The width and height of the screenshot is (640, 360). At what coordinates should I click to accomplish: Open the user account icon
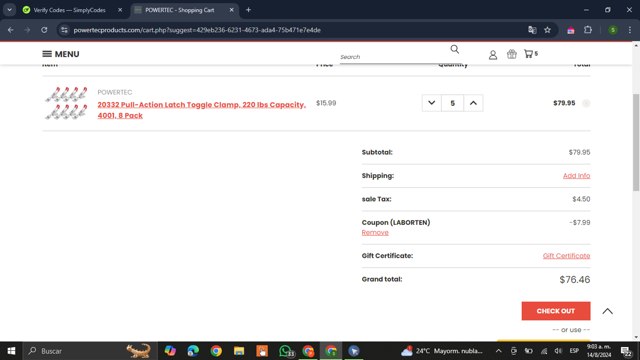click(493, 55)
